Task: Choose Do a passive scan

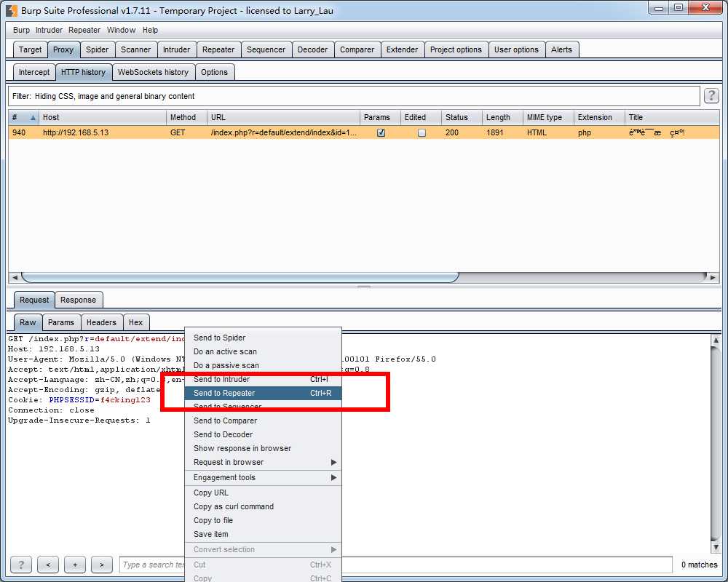Action: [x=263, y=365]
